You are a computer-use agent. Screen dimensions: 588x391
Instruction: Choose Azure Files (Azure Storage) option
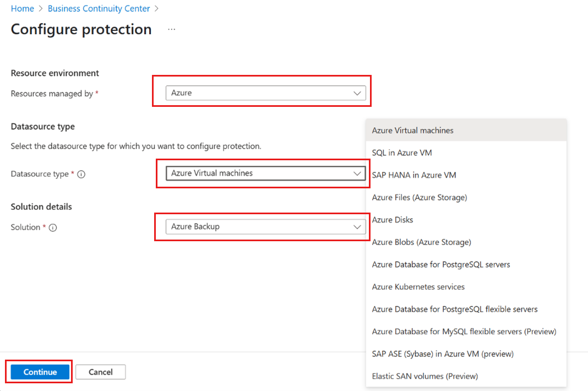pos(466,197)
